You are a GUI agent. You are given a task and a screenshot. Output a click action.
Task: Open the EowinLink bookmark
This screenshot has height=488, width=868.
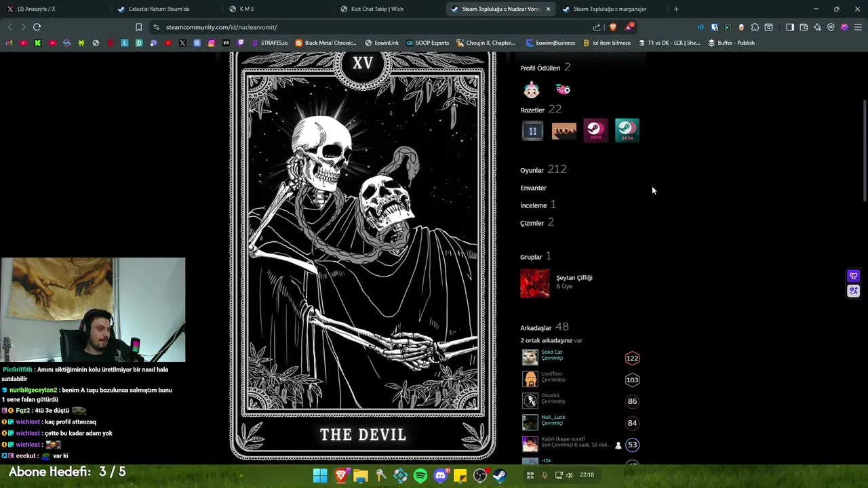pyautogui.click(x=382, y=43)
